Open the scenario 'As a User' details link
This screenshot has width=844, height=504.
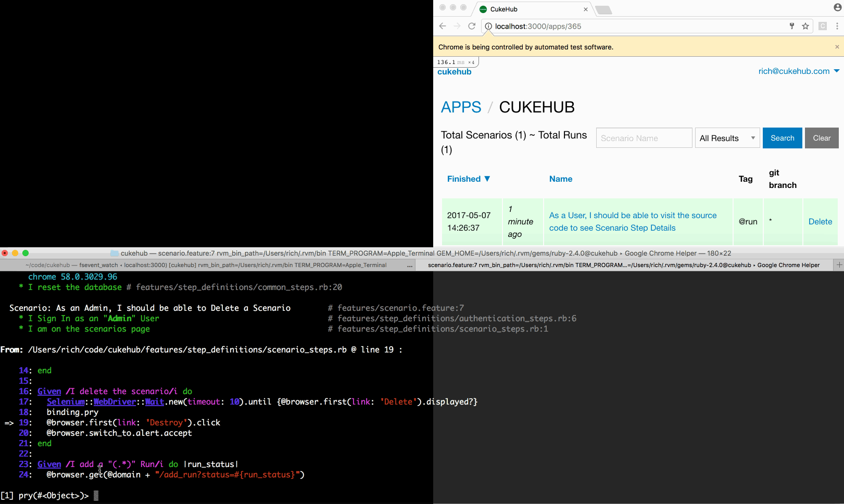click(x=633, y=221)
